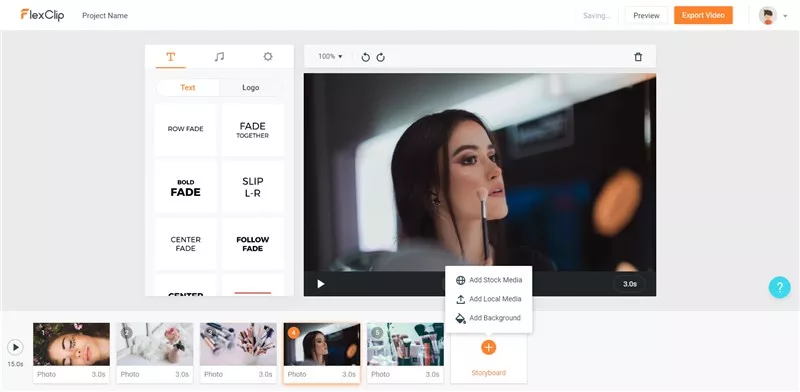Select the Logo sub-tab

(251, 87)
